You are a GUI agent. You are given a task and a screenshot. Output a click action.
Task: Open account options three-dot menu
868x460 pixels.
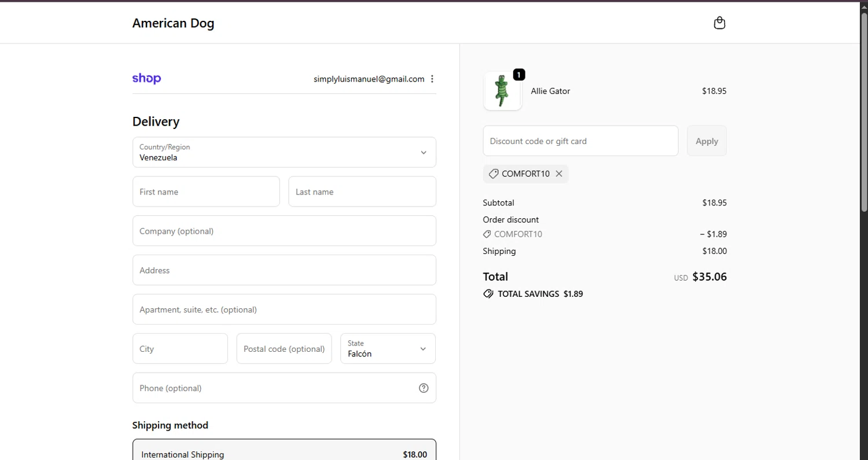tap(432, 79)
